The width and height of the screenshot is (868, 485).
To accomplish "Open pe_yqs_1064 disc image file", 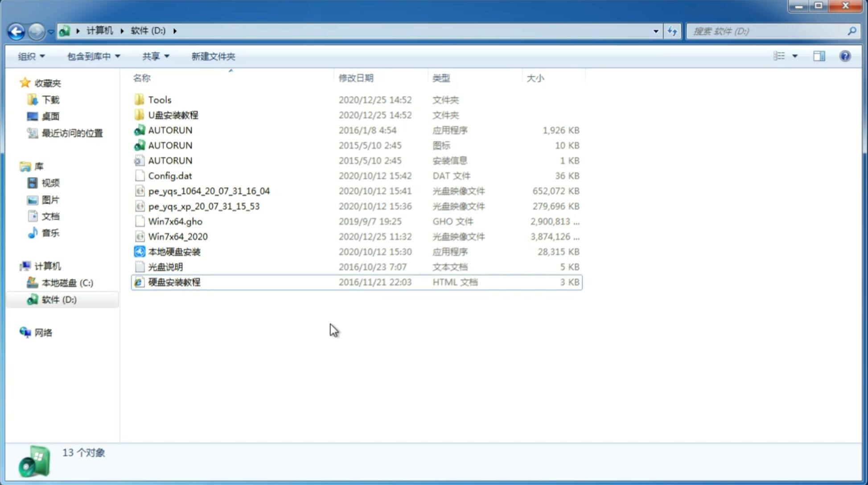I will 209,191.
